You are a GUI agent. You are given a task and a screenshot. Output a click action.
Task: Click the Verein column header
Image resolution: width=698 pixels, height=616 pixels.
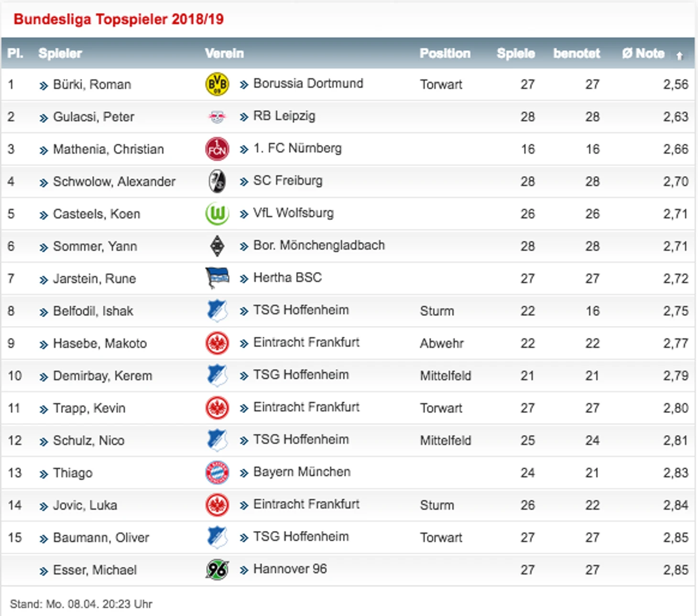point(224,54)
